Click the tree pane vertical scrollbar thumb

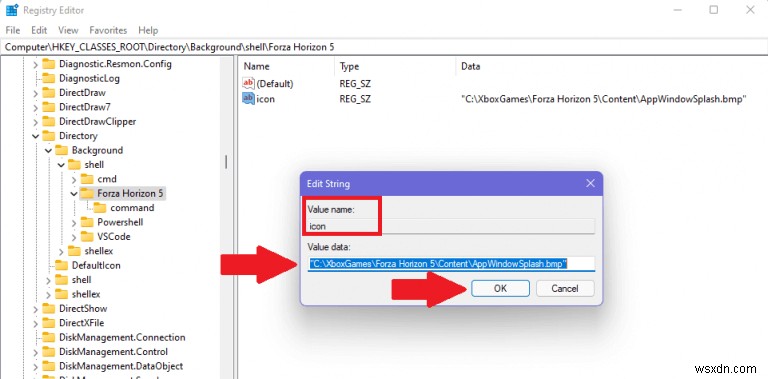tap(226, 162)
